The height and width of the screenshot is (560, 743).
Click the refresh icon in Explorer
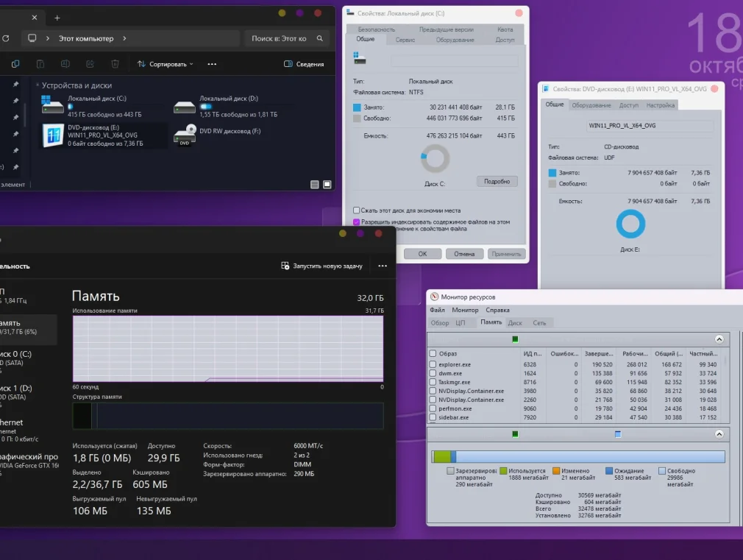click(5, 38)
